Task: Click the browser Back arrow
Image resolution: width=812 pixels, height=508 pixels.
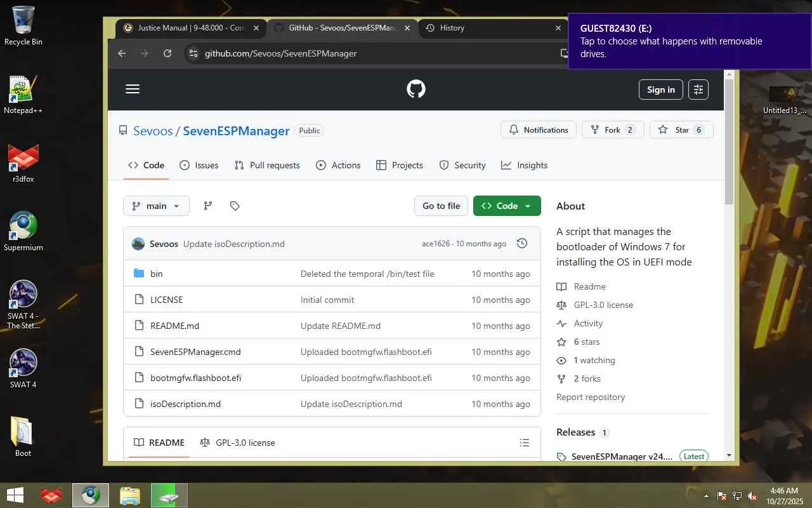Action: click(122, 53)
